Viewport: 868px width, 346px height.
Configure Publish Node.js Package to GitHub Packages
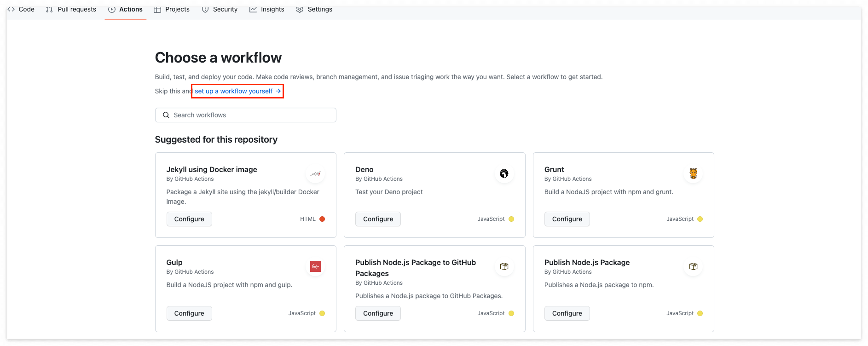[378, 313]
